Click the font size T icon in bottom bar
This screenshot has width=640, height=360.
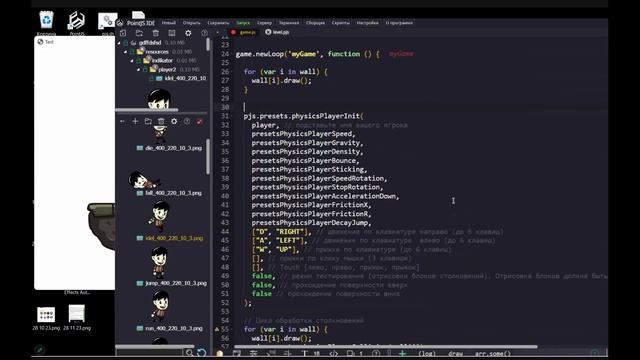pyautogui.click(x=304, y=354)
